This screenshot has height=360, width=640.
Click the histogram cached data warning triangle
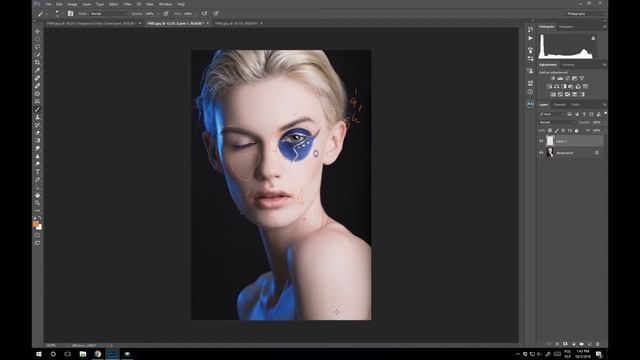593,38
